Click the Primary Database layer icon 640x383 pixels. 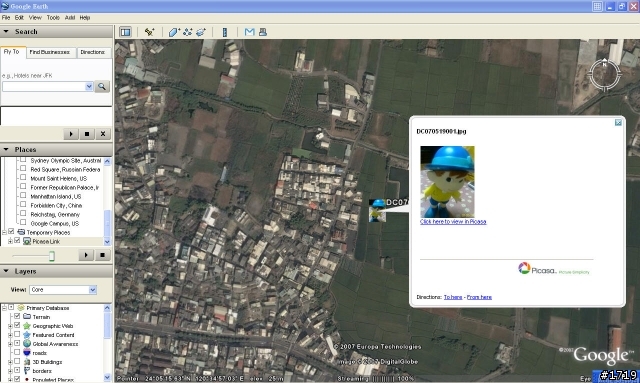[x=21, y=308]
